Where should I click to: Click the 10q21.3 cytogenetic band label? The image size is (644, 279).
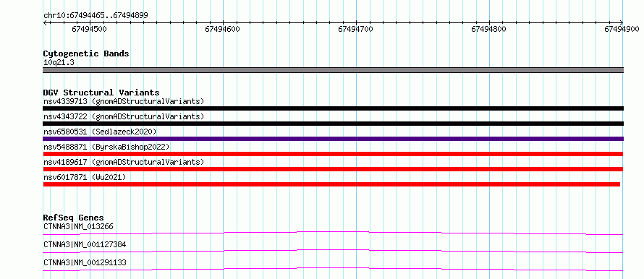point(59,63)
